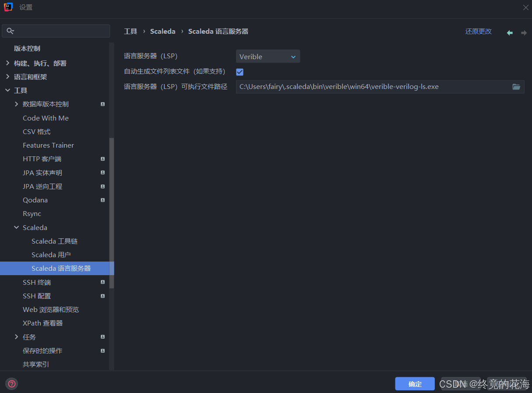
Task: Expand the 构建、执行、部署 section
Action: 7,63
